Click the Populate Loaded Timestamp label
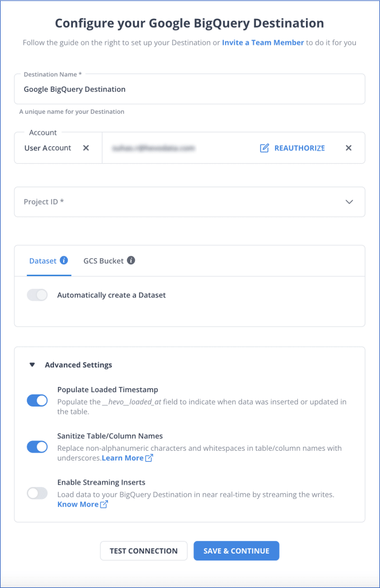The height and width of the screenshot is (588, 380). [x=107, y=390]
